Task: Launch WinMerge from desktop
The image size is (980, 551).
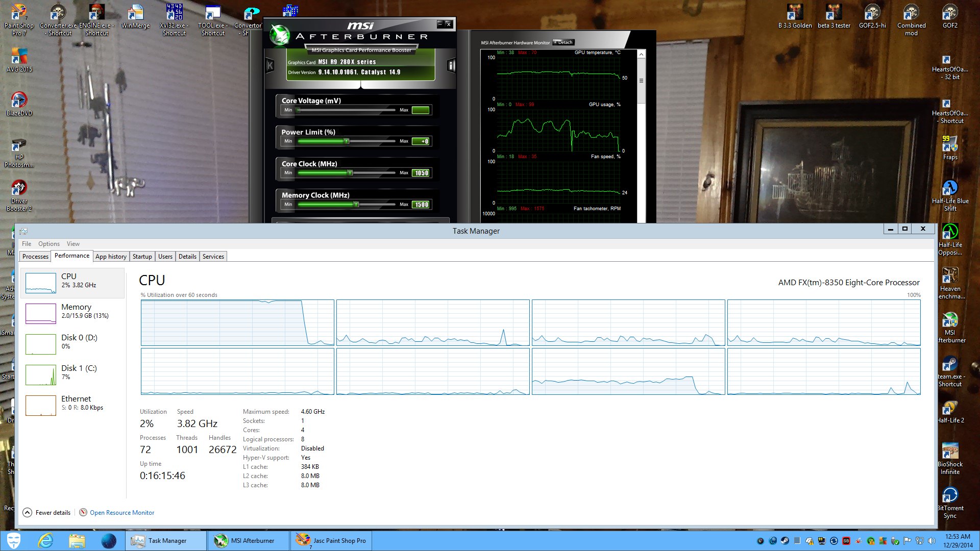Action: point(136,17)
